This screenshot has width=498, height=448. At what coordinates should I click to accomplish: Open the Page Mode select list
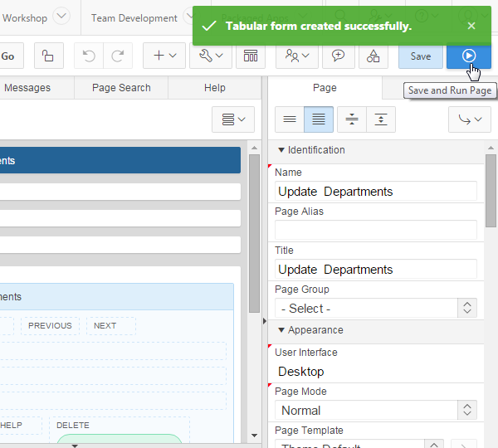click(376, 410)
